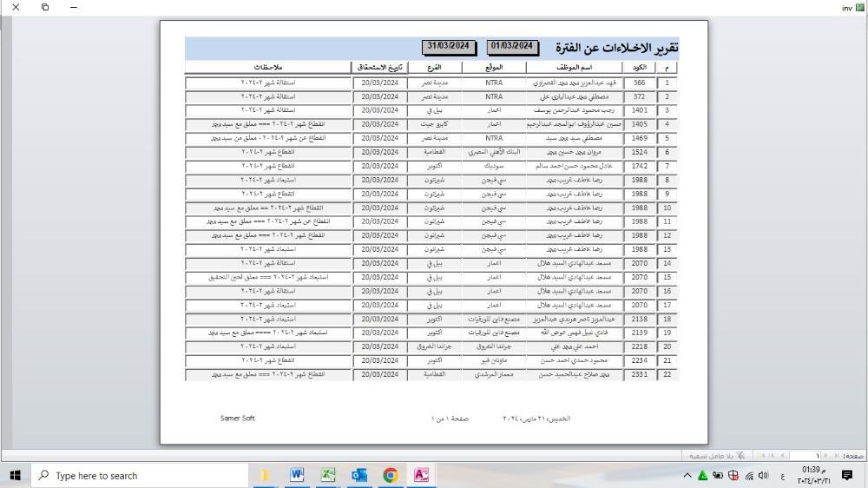Open the clock showing 01:39
Viewport: 868px width, 488px height.
(814, 475)
